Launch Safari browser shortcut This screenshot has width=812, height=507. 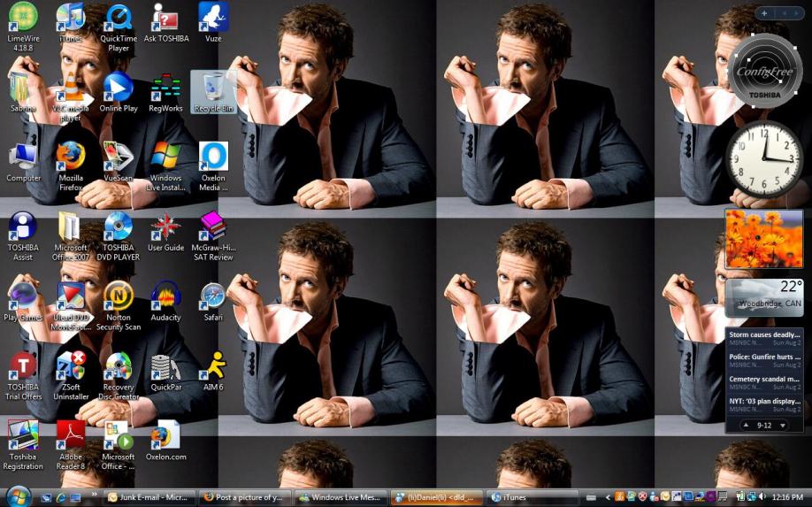pyautogui.click(x=212, y=296)
